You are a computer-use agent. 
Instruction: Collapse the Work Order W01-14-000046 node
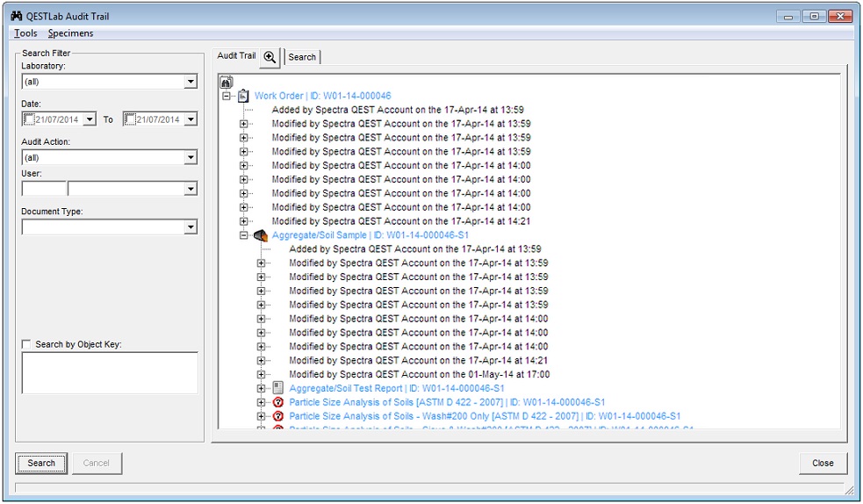pos(227,96)
